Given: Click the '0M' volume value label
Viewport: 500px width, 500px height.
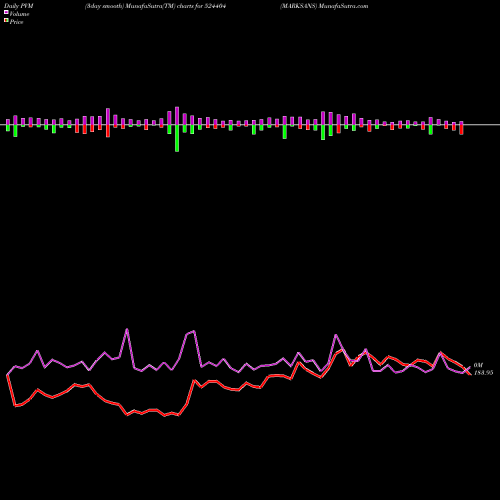Looking at the screenshot, I should click(x=478, y=365).
